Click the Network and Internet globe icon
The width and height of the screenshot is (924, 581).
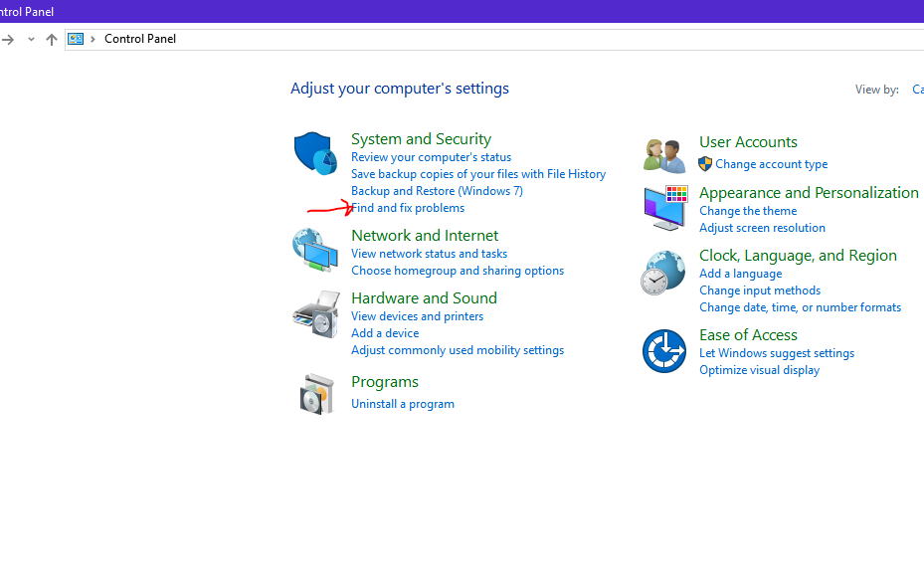[315, 251]
